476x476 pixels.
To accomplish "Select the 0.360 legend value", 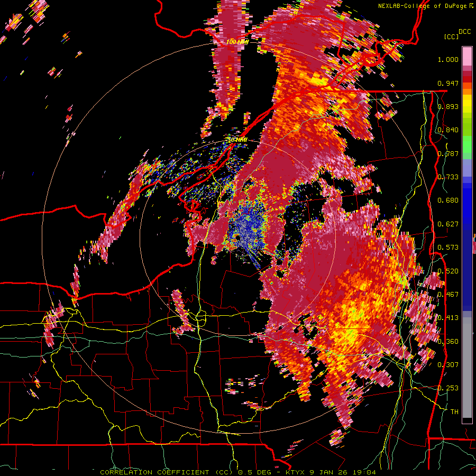I will point(448,341).
